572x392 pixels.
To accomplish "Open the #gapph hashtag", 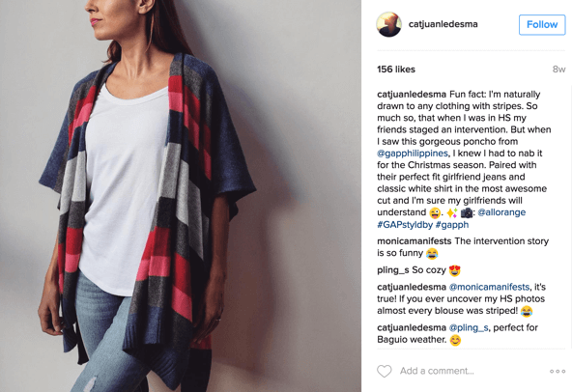I will [452, 225].
